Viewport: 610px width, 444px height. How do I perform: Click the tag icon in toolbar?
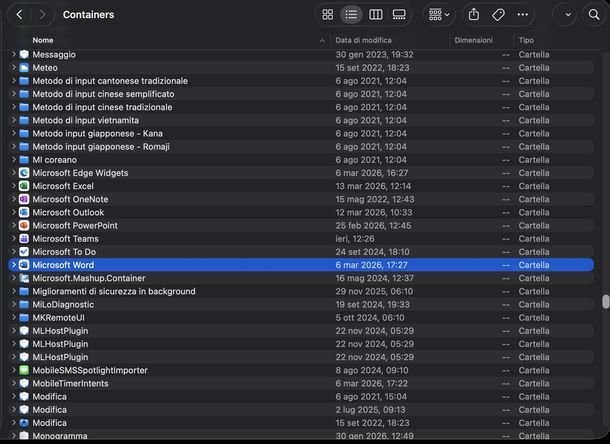498,15
